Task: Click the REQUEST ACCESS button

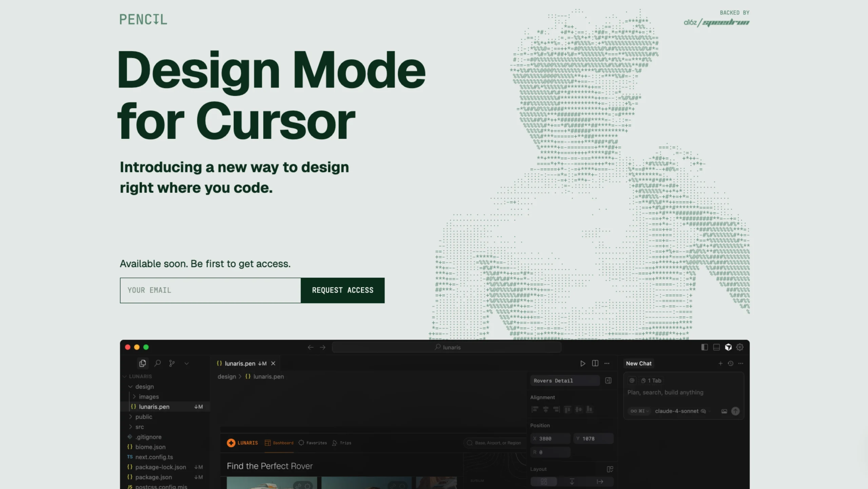Action: 342,290
